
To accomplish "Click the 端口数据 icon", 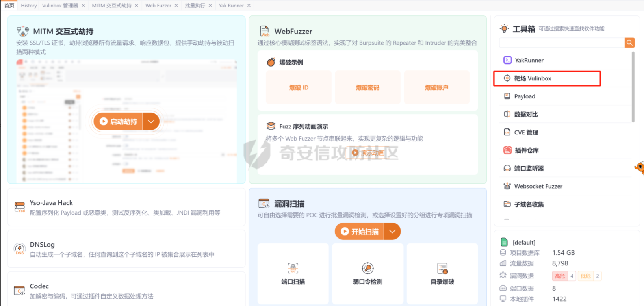I will click(503, 288).
